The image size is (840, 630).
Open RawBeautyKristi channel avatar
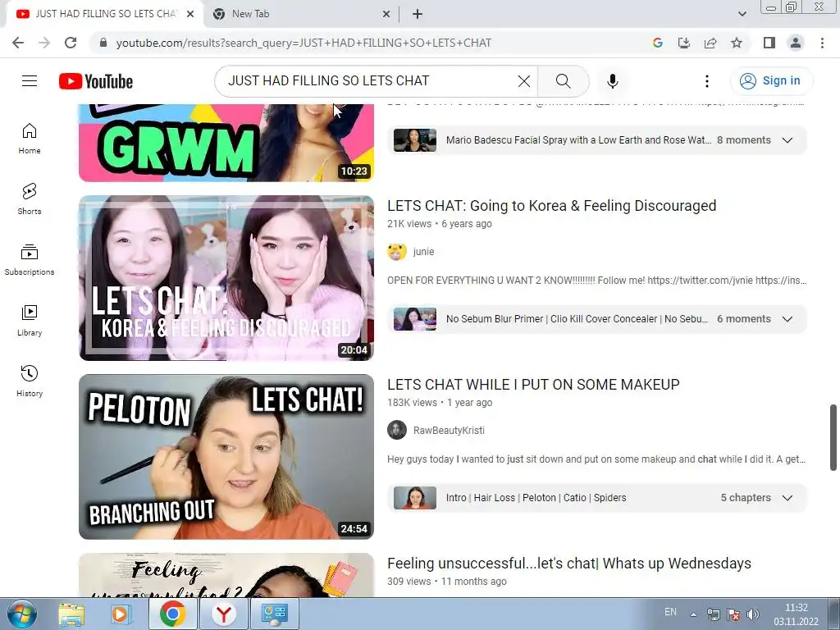coord(397,430)
